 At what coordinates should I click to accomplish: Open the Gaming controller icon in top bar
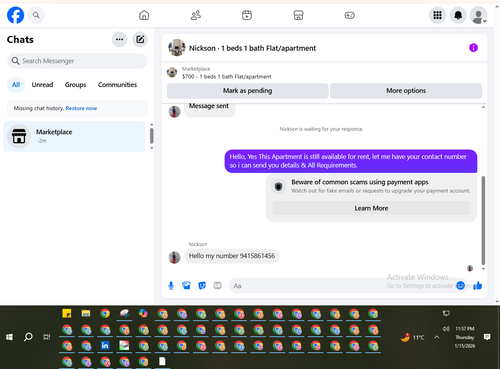(x=350, y=15)
